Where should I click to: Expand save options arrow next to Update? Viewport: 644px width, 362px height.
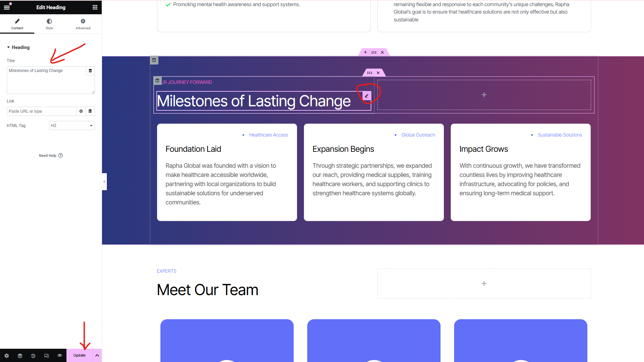coord(97,356)
